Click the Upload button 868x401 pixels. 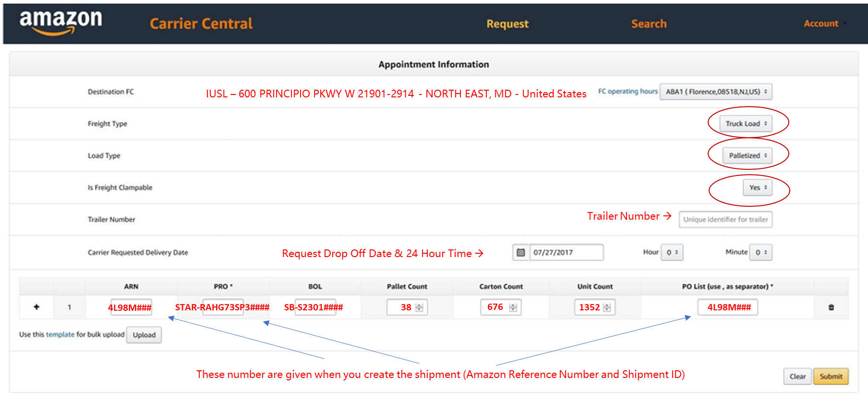point(144,335)
